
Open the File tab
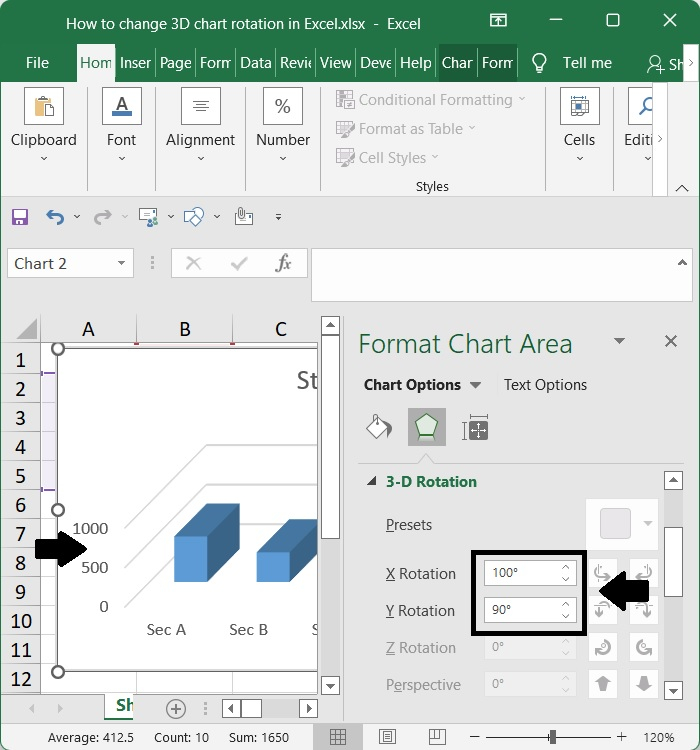point(37,63)
